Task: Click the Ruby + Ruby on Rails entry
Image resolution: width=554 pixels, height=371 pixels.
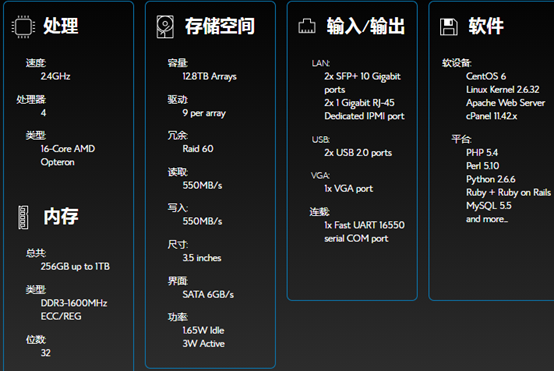Action: click(x=508, y=193)
